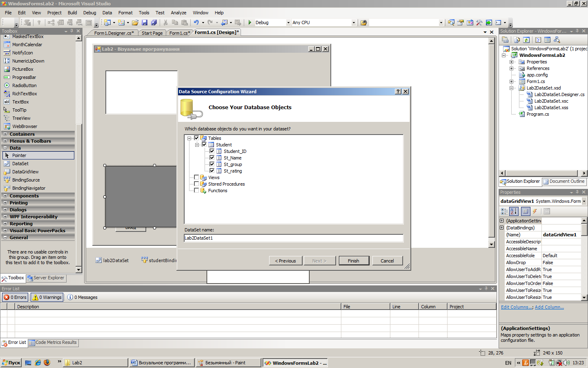Viewport: 588px width, 368px height.
Task: Collapse the Data toolbox group
Action: pyautogui.click(x=5, y=148)
